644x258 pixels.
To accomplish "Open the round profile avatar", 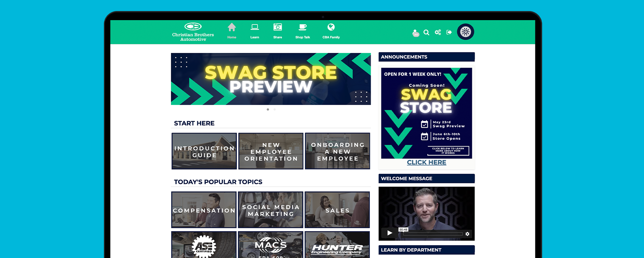I will 466,32.
